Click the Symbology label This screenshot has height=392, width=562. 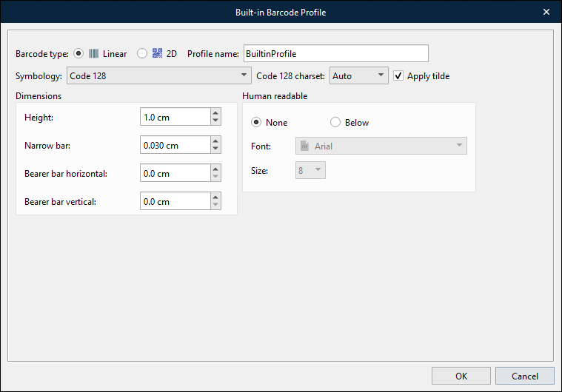point(39,76)
